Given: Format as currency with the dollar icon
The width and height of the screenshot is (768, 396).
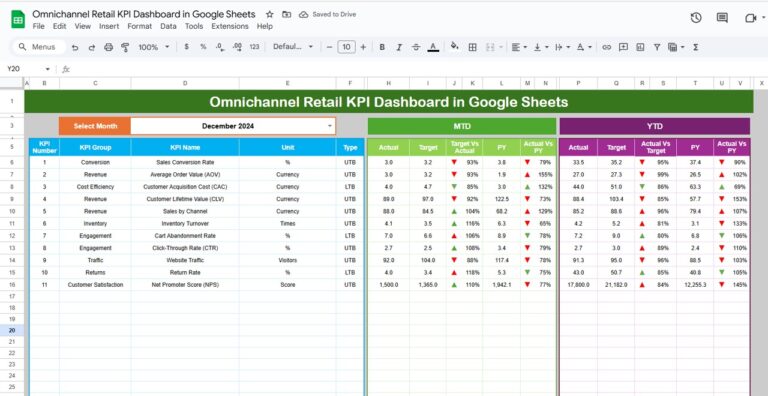Looking at the screenshot, I should pyautogui.click(x=186, y=47).
